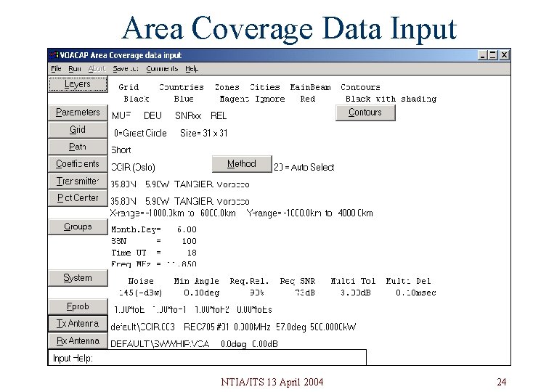Image resolution: width=533 pixels, height=392 pixels.
Task: Click the Tx antenna 'default\CCIR.003' text
Action: [143, 327]
